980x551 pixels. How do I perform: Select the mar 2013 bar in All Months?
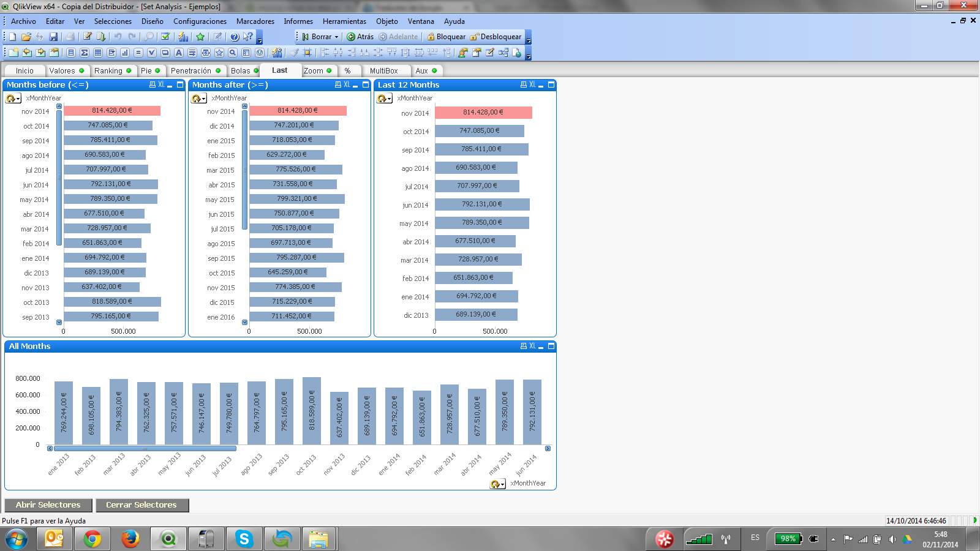[119, 411]
